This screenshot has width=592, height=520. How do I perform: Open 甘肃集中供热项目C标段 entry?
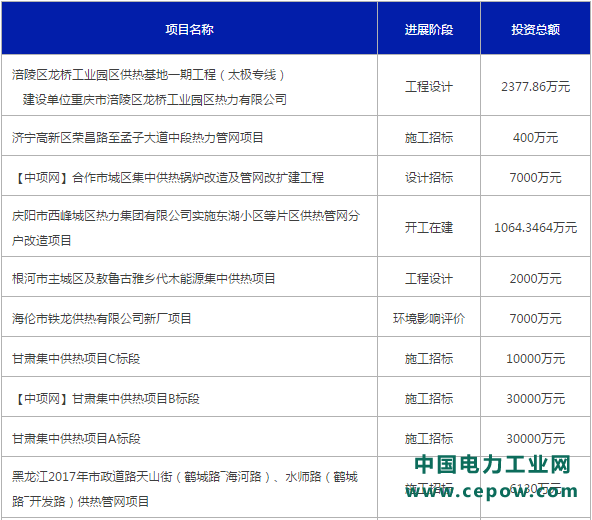(76, 358)
